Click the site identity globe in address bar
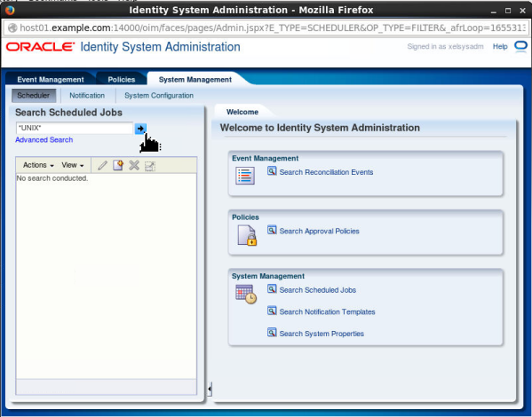Image resolution: width=532 pixels, height=417 pixels. point(12,28)
